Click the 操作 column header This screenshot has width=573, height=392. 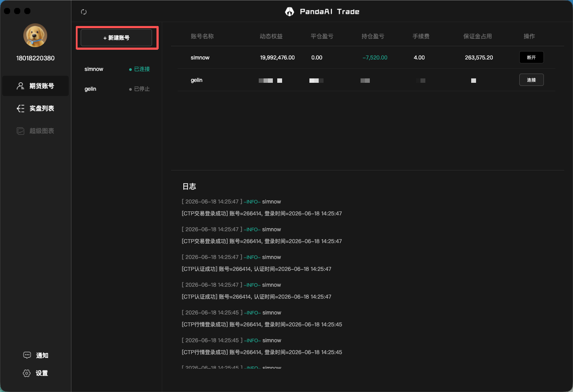click(529, 36)
